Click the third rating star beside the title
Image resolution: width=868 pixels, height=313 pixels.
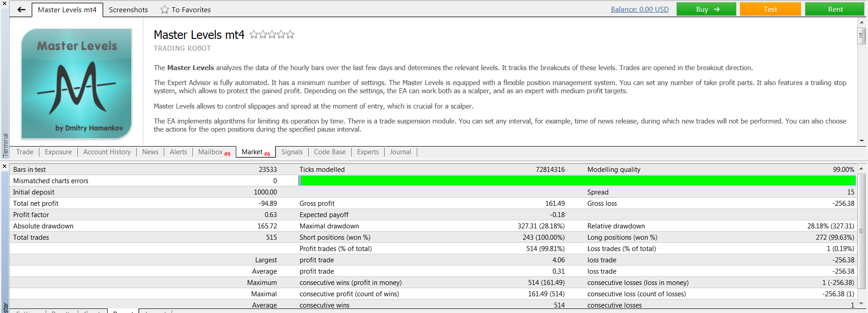tap(272, 34)
